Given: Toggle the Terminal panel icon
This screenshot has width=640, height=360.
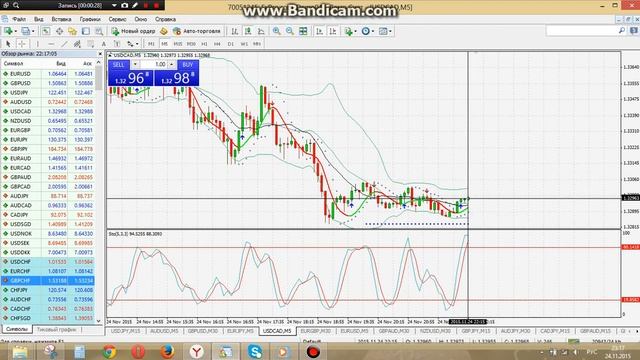Looking at the screenshot, I should [x=86, y=31].
